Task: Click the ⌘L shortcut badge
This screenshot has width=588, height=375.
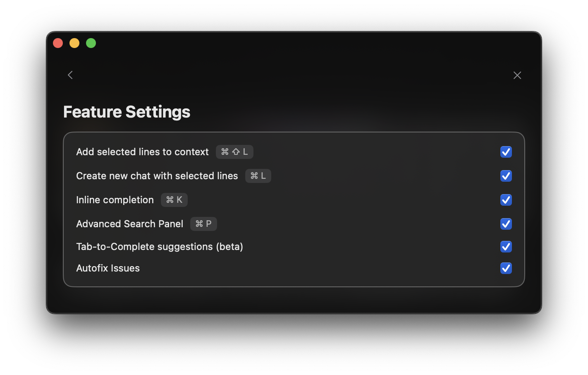Action: click(258, 175)
